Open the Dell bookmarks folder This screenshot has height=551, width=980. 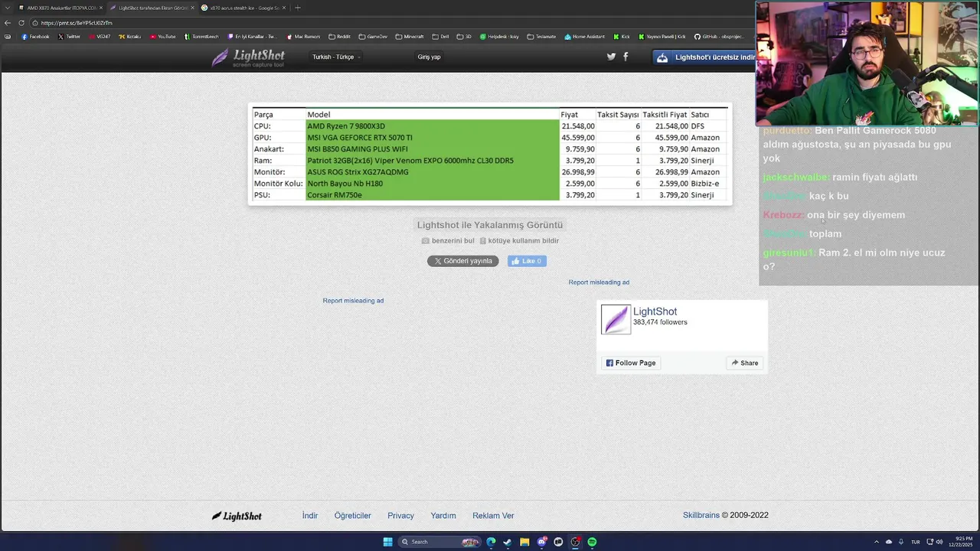pos(440,37)
